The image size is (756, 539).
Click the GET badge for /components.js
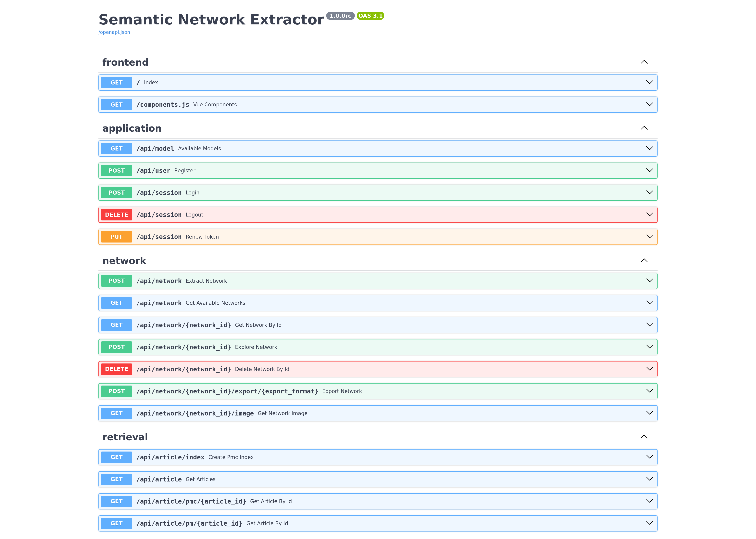point(116,105)
